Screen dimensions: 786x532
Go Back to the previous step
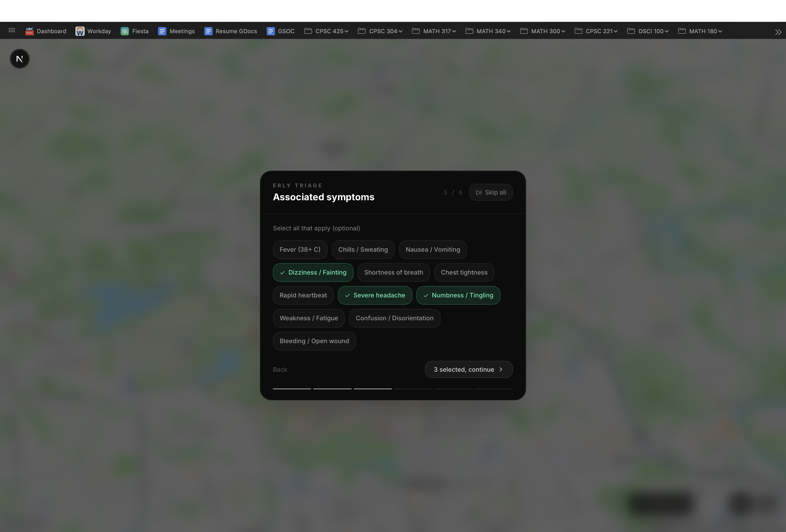pos(280,369)
